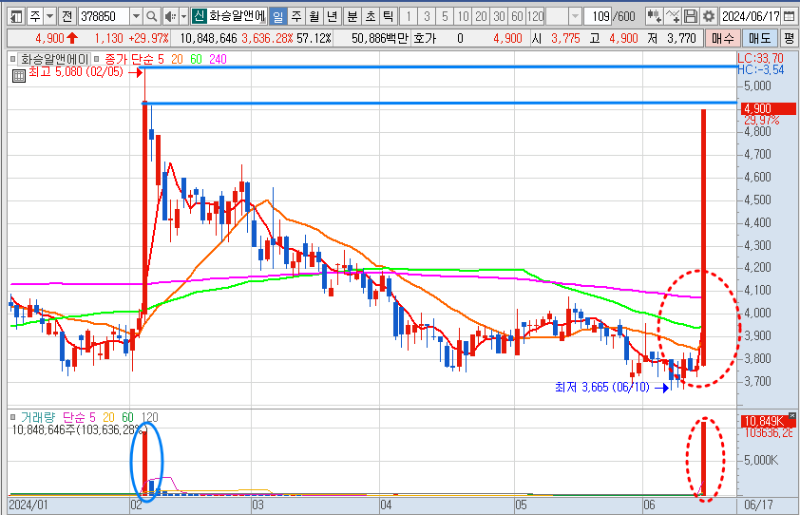
Task: Select the red moving average 5 label
Action: pyautogui.click(x=161, y=59)
